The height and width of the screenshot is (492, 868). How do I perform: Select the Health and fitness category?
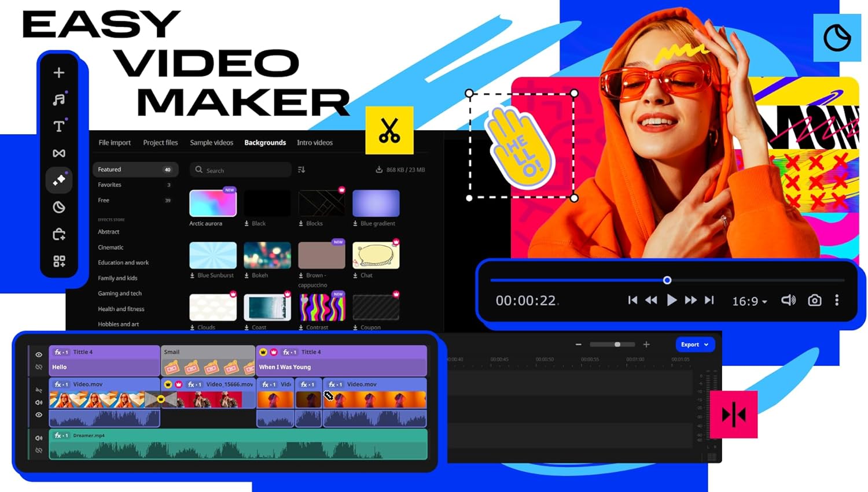[121, 309]
